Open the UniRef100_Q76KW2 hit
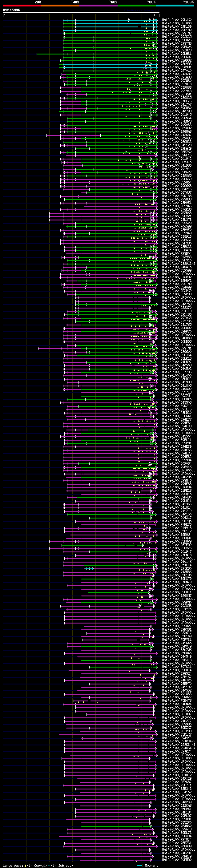The image size is (197, 868). (x=177, y=277)
